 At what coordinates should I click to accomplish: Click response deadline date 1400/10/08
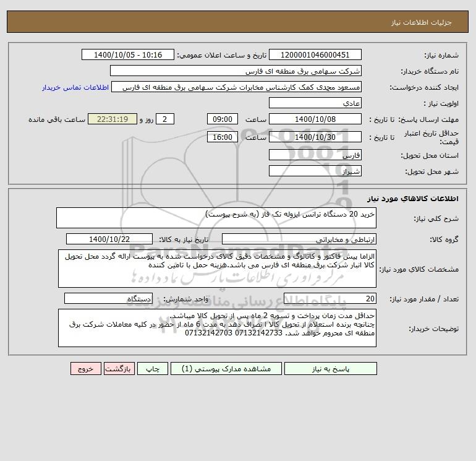pyautogui.click(x=315, y=119)
